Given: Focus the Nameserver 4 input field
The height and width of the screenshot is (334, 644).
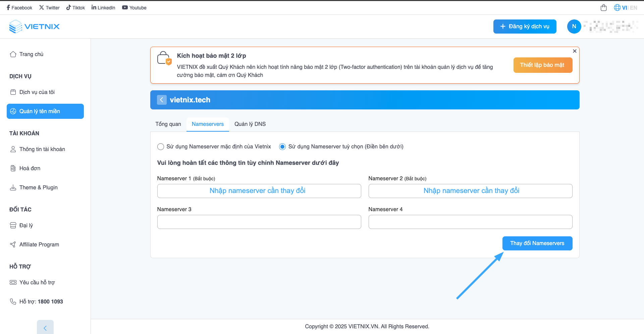Looking at the screenshot, I should pyautogui.click(x=470, y=222).
